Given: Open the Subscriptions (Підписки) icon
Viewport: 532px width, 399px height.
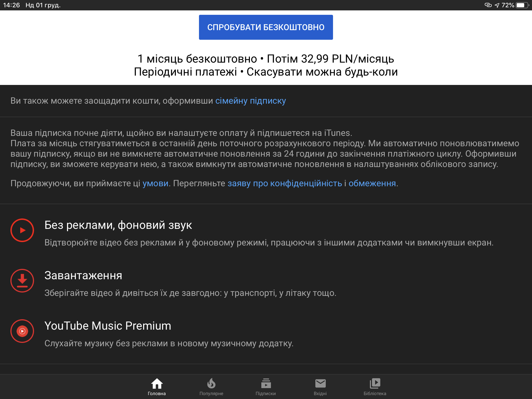Looking at the screenshot, I should coord(266,383).
